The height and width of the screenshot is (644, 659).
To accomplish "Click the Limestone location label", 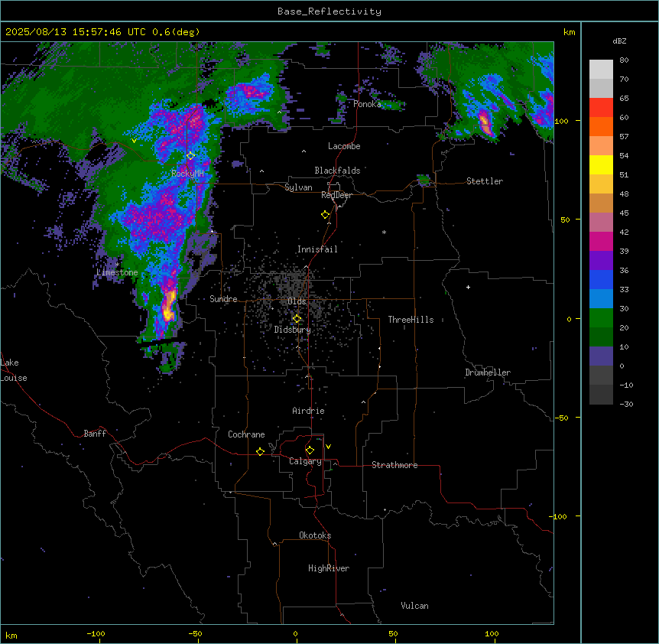I will [117, 272].
